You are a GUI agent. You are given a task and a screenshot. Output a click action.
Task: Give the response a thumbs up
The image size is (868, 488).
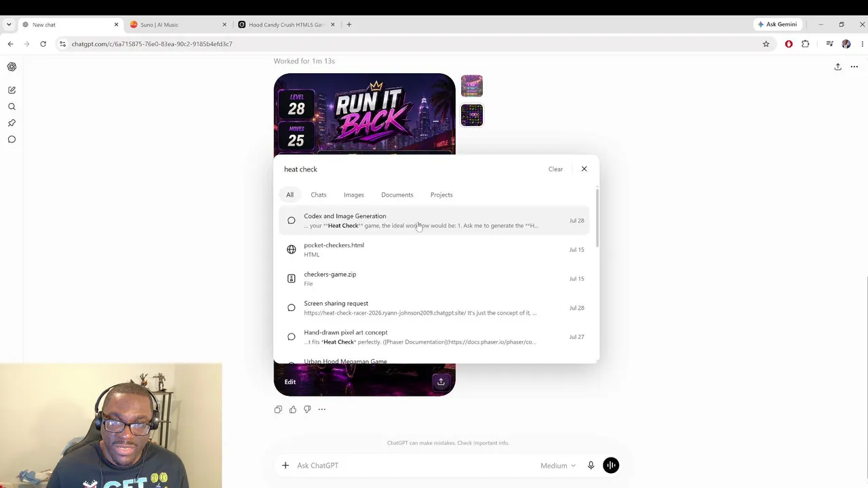click(x=293, y=409)
